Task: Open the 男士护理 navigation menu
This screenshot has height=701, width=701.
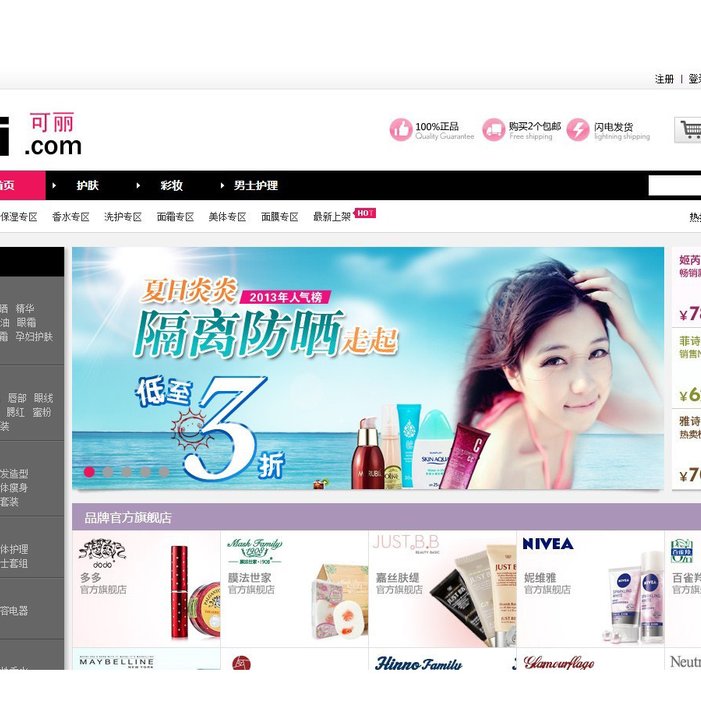Action: pyautogui.click(x=256, y=185)
